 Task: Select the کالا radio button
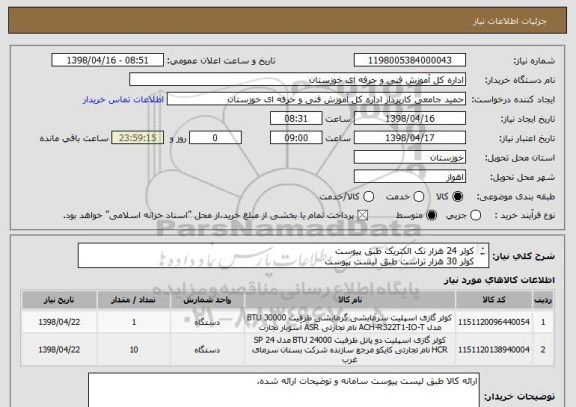457,197
